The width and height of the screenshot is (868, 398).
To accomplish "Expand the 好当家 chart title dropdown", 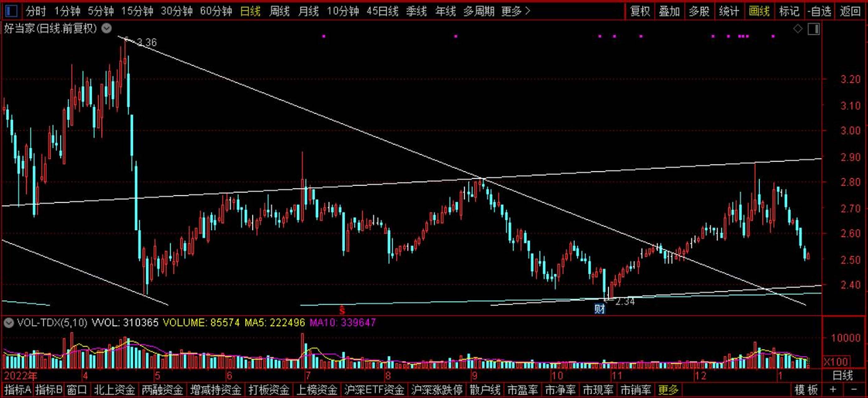I will coord(106,28).
